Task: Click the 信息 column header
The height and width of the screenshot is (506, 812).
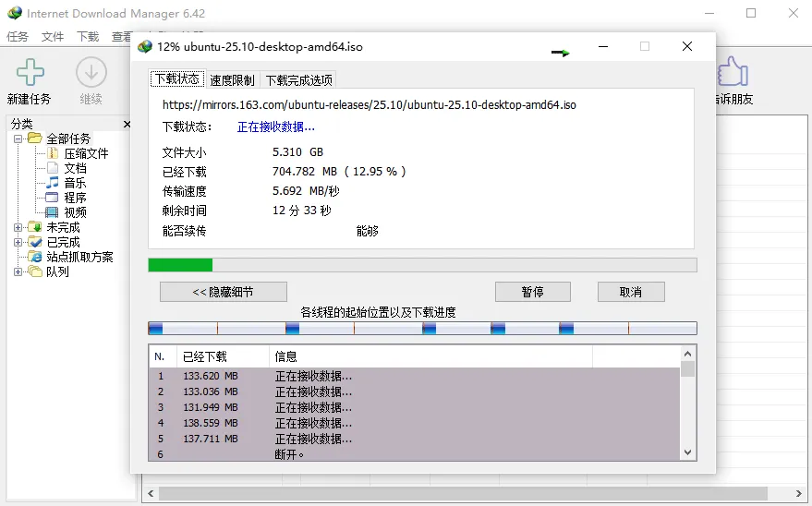Action: coord(430,356)
